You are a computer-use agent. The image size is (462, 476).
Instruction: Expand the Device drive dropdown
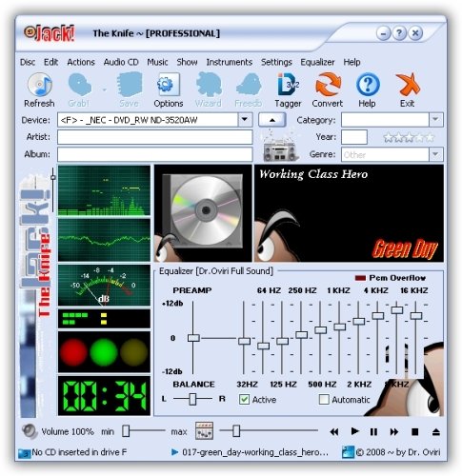click(245, 120)
